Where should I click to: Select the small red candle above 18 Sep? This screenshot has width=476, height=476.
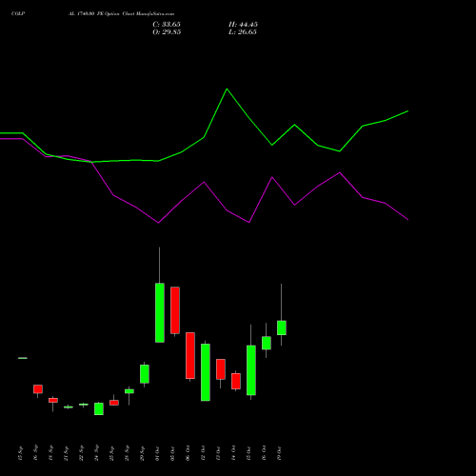[53, 400]
